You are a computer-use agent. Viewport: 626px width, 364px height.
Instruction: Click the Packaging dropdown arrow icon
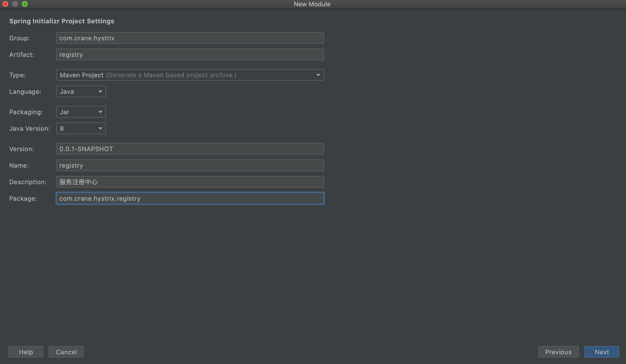(100, 112)
